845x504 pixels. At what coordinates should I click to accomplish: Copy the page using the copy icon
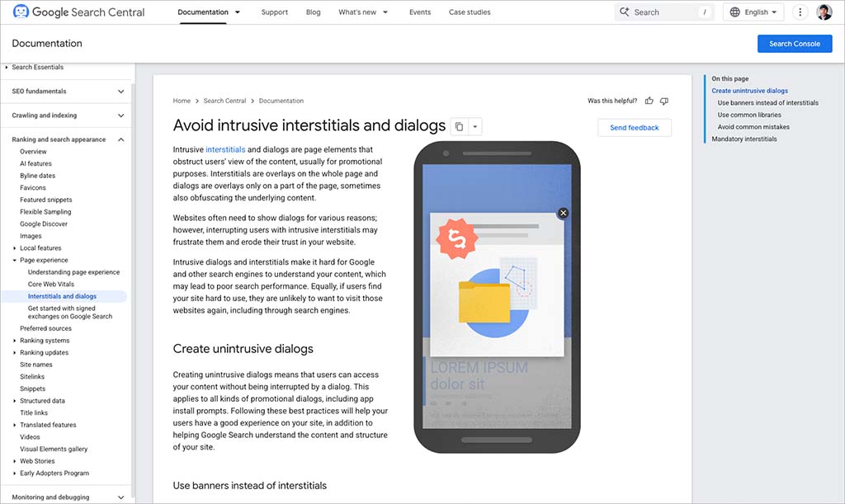tap(459, 126)
